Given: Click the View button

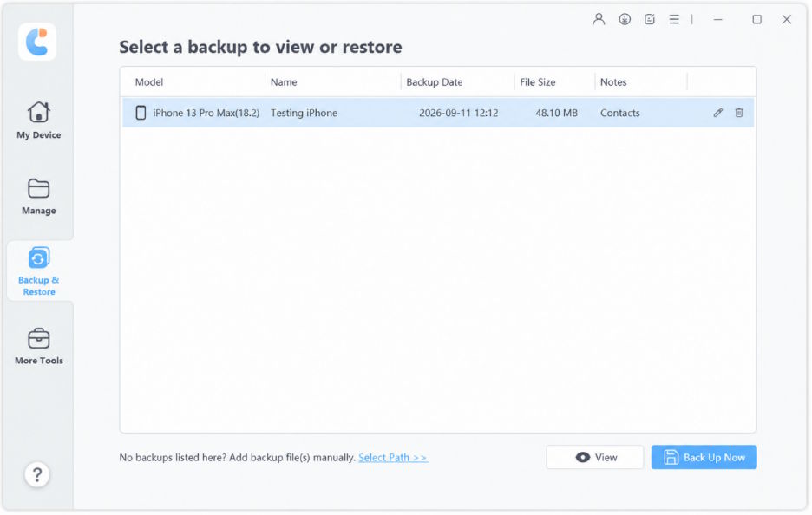Looking at the screenshot, I should (x=594, y=457).
